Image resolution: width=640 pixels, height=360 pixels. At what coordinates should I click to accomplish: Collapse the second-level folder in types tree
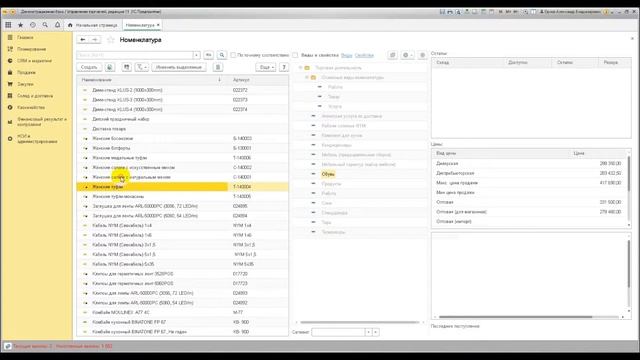pos(307,77)
